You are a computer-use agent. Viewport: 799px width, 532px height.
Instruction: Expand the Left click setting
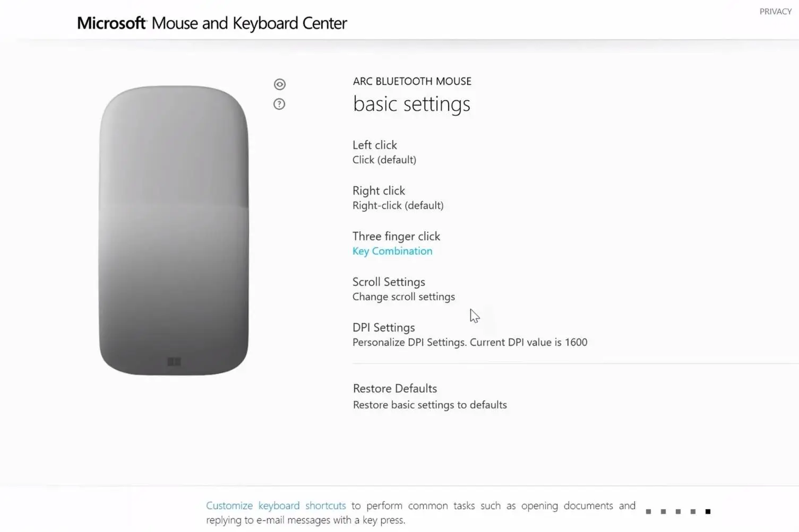384,152
